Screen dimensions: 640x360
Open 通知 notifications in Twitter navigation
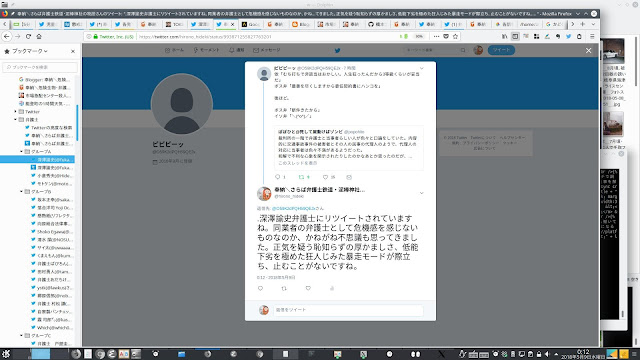click(236, 50)
